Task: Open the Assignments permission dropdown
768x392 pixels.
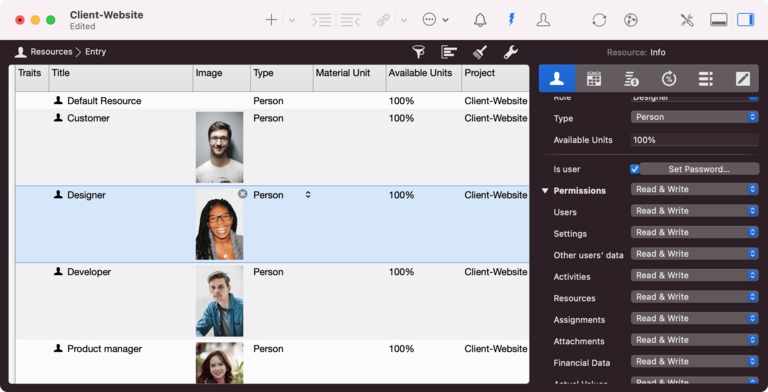Action: 695,318
